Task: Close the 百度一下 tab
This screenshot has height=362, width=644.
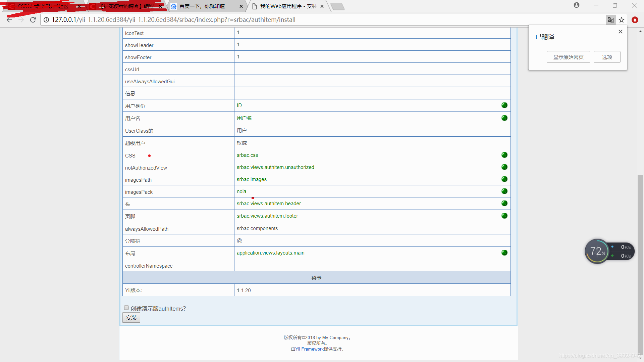Action: (x=241, y=6)
